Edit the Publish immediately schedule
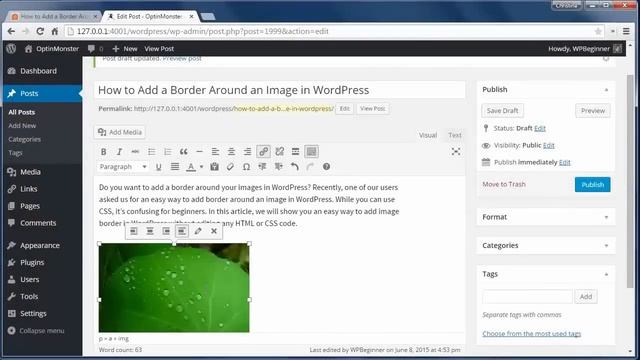 (564, 162)
